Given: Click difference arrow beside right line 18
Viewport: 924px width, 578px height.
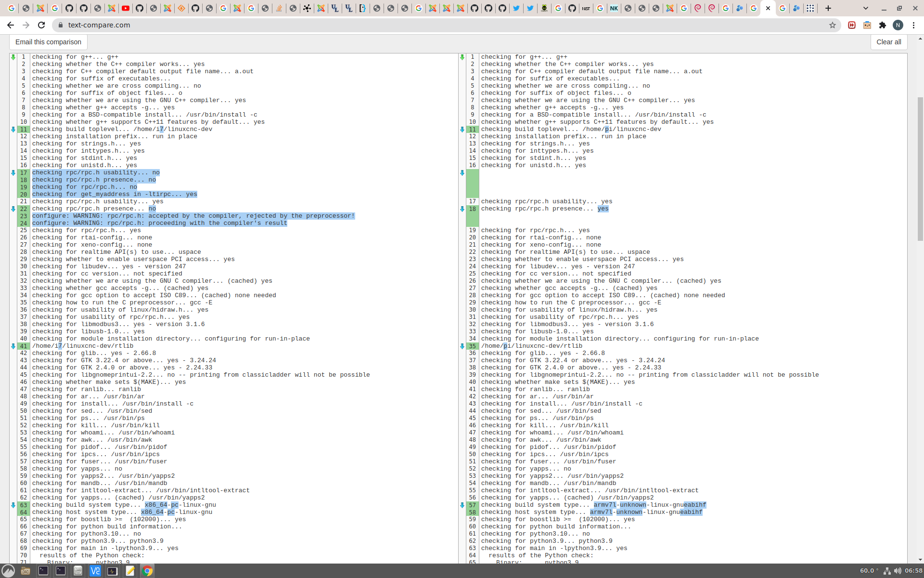Looking at the screenshot, I should 462,209.
